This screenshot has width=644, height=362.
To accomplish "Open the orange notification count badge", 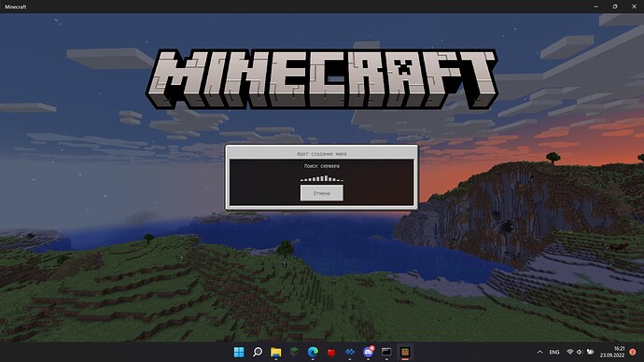I will click(x=633, y=352).
